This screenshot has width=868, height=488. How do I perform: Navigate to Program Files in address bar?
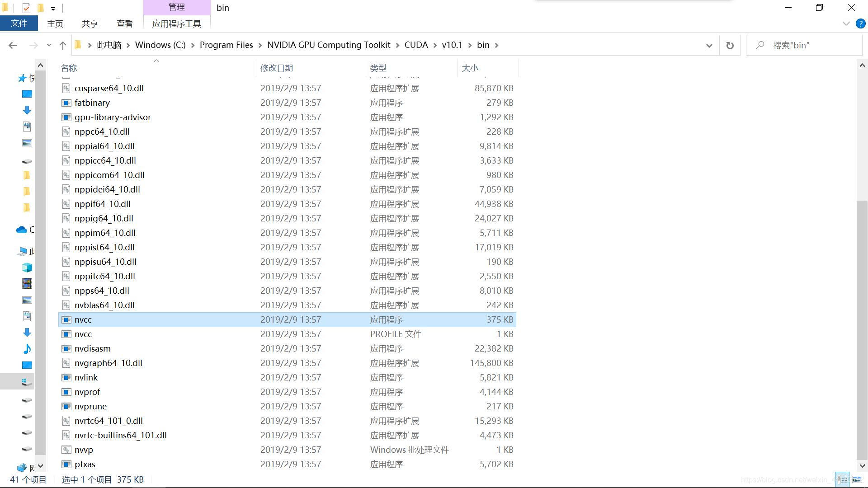coord(226,45)
